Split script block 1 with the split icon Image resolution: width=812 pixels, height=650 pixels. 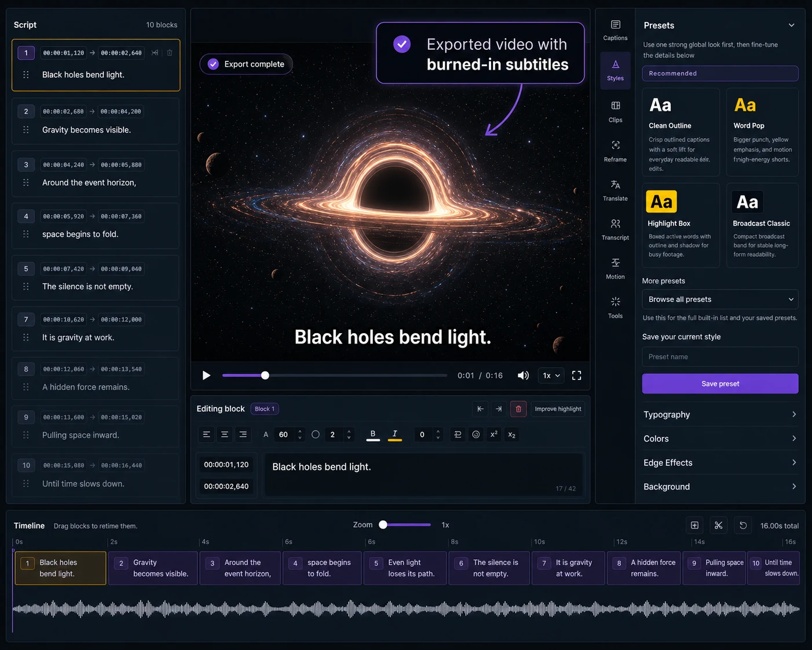pyautogui.click(x=155, y=53)
